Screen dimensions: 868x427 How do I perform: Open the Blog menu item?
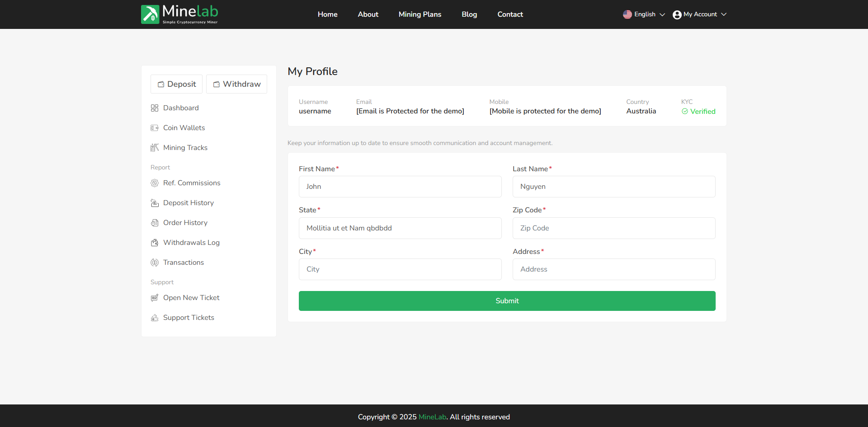(469, 14)
